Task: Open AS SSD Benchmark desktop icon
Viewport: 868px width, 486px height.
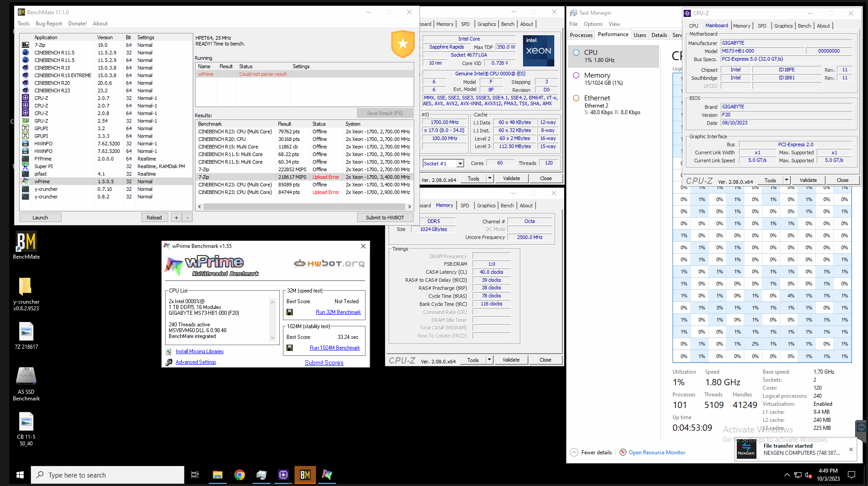Action: pyautogui.click(x=26, y=384)
